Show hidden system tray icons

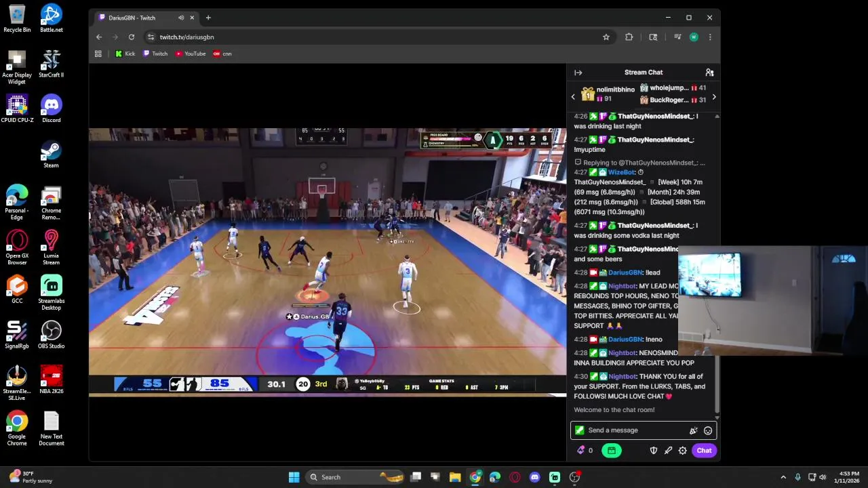(x=783, y=477)
